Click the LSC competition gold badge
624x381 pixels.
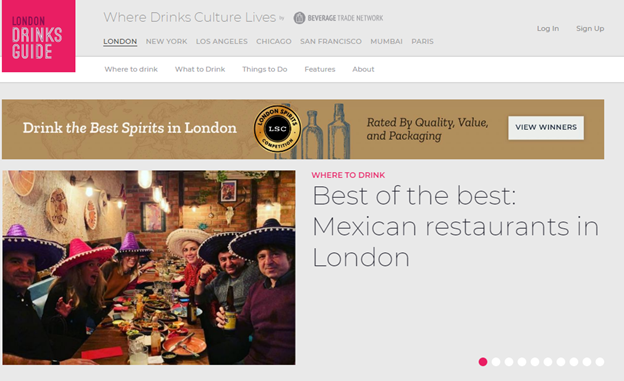(277, 129)
